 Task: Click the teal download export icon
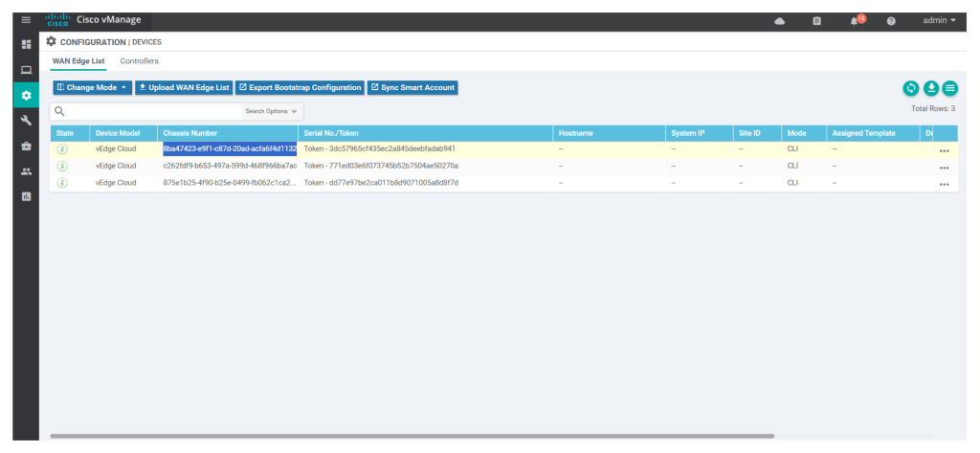click(x=930, y=88)
